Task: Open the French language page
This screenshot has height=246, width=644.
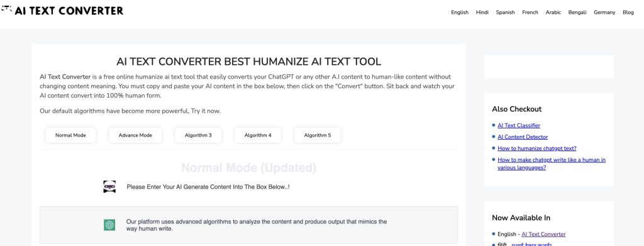Action: click(x=530, y=13)
